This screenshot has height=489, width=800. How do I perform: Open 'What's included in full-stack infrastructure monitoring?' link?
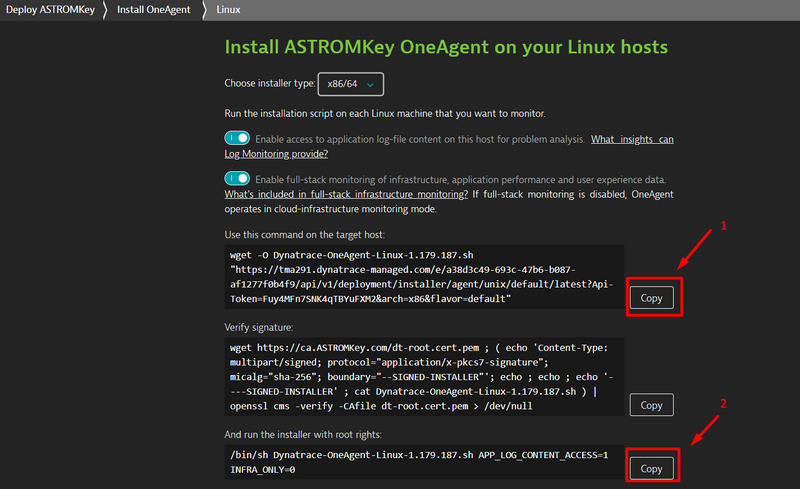point(346,194)
